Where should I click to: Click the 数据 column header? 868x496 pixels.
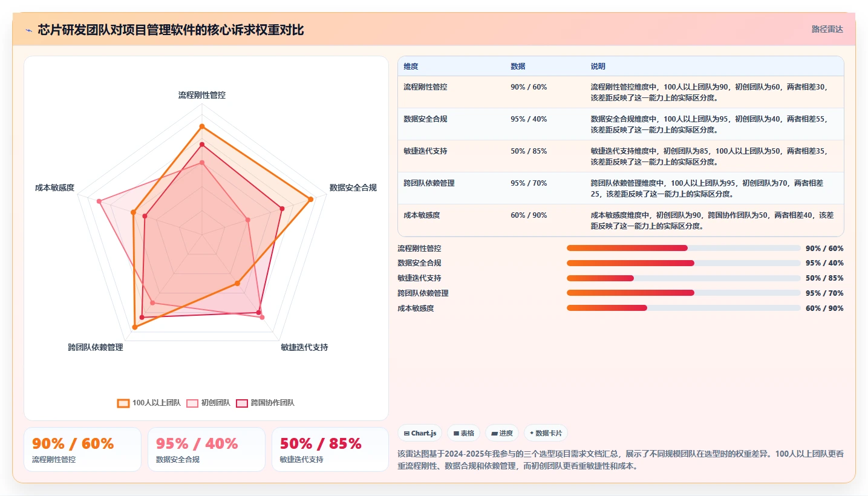click(x=518, y=67)
